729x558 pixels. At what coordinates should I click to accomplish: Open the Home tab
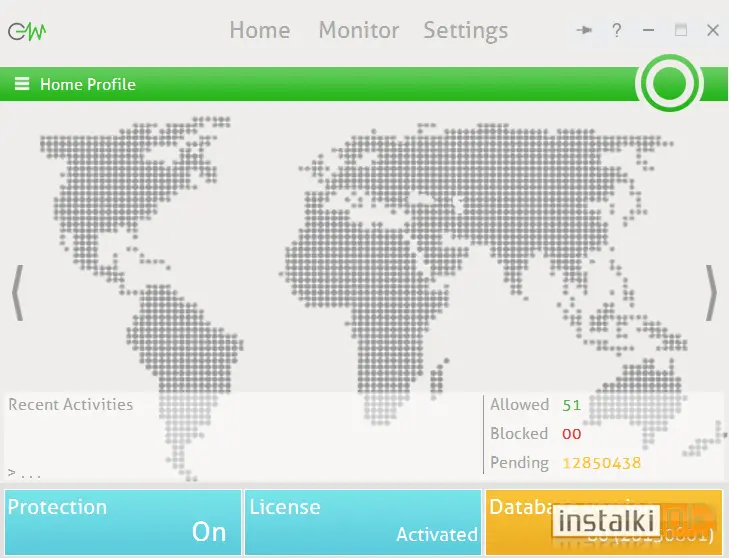(x=260, y=30)
